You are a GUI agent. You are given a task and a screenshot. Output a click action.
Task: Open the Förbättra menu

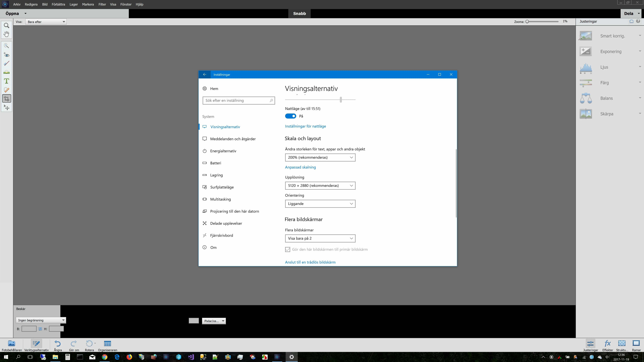coord(58,4)
